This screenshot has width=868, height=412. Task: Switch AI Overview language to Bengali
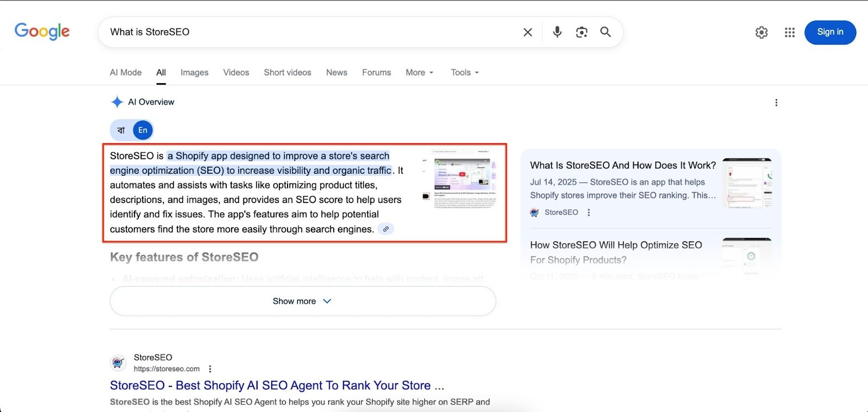point(121,130)
